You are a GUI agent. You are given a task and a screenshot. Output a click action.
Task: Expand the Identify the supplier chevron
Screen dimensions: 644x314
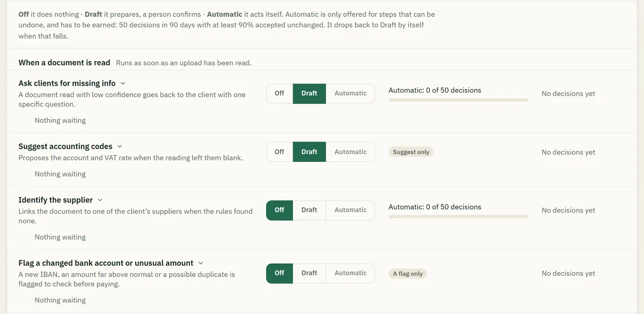pos(100,200)
